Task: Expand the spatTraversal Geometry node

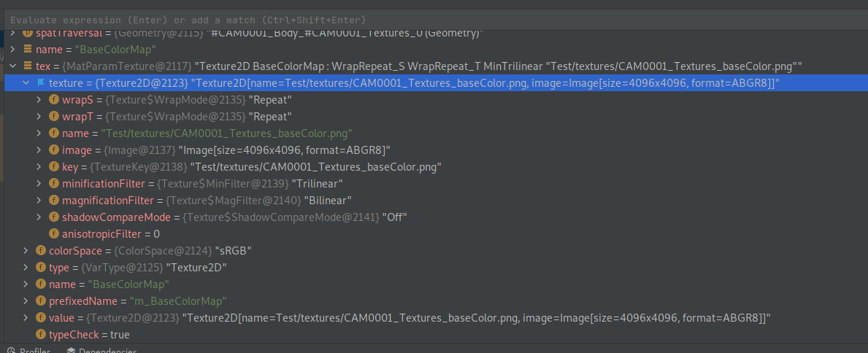Action: point(12,34)
